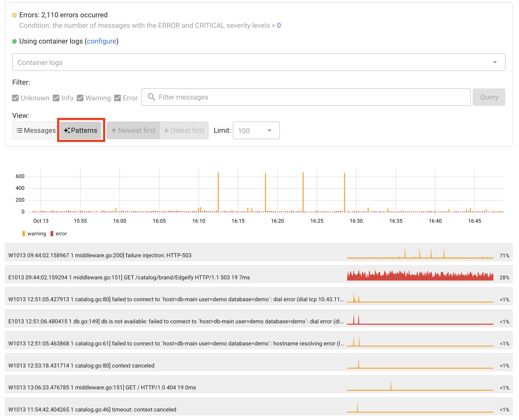Open the timeout: context canceled pattern row
519x420 pixels.
(x=259, y=406)
